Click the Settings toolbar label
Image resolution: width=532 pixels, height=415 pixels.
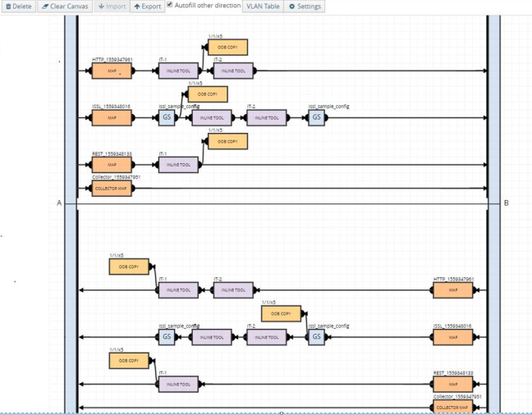tap(309, 7)
